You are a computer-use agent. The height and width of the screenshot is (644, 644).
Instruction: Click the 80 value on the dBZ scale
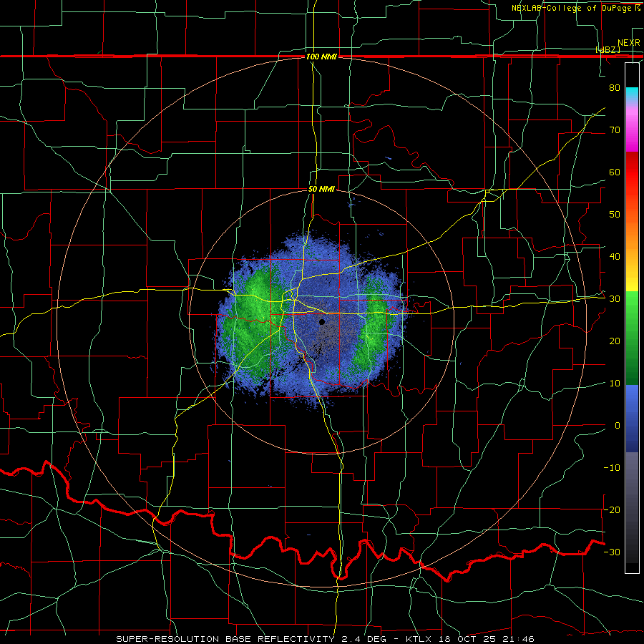(615, 87)
